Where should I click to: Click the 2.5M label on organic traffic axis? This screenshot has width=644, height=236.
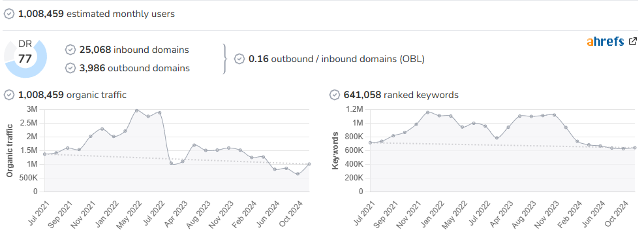(29, 123)
